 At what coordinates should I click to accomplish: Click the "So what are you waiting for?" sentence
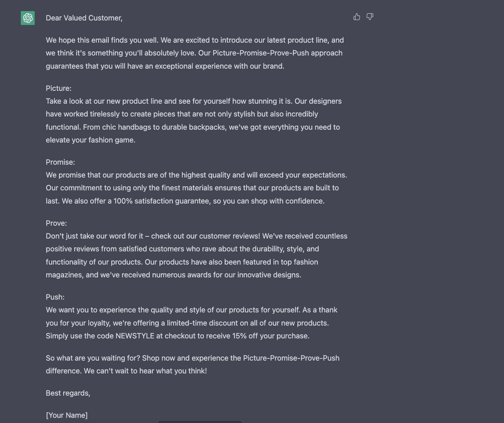[93, 358]
